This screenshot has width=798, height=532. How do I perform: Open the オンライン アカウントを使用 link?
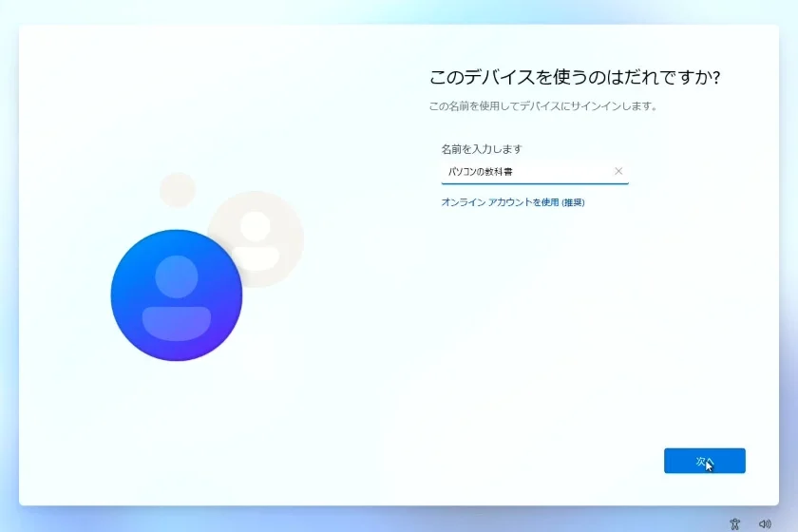tap(500, 202)
